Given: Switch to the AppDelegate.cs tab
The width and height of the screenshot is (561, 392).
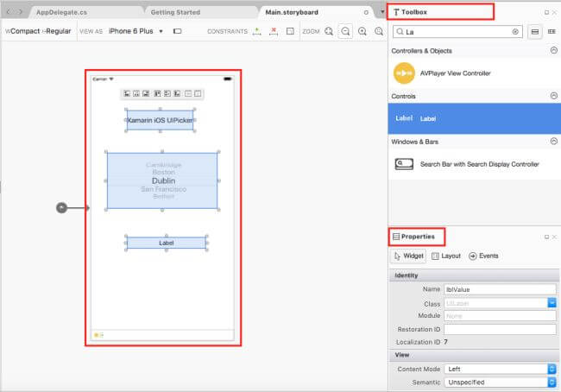Looking at the screenshot, I should click(61, 12).
